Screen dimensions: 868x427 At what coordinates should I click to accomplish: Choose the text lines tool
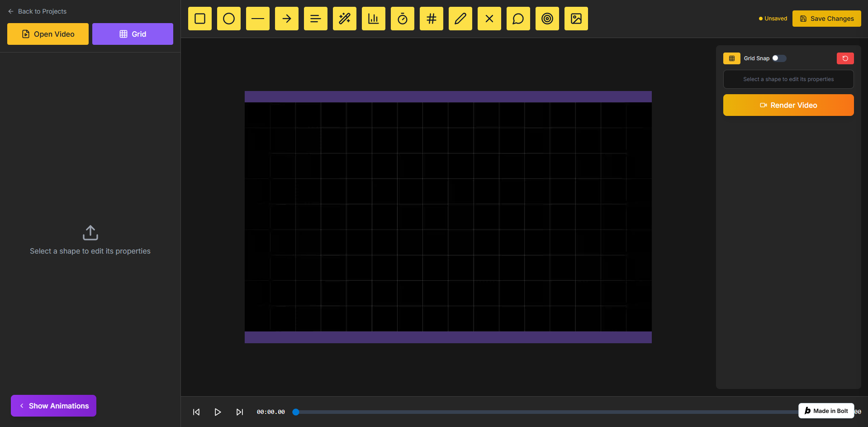pyautogui.click(x=316, y=19)
